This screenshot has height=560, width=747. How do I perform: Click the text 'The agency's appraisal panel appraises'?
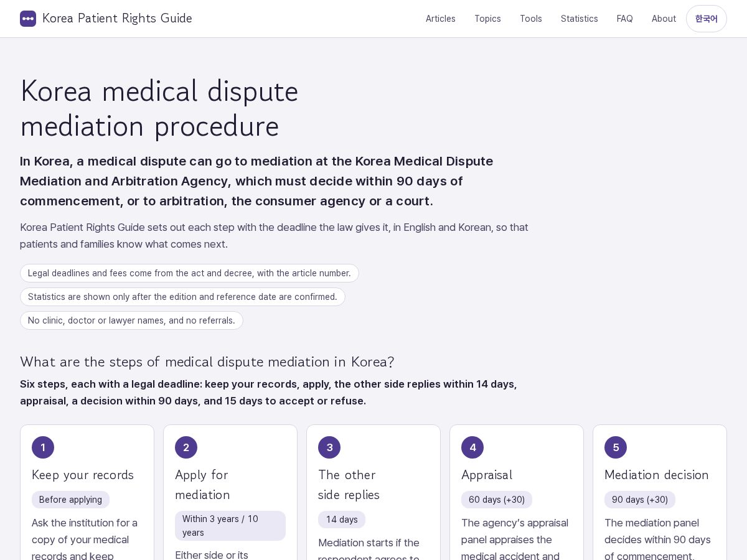[x=515, y=538]
